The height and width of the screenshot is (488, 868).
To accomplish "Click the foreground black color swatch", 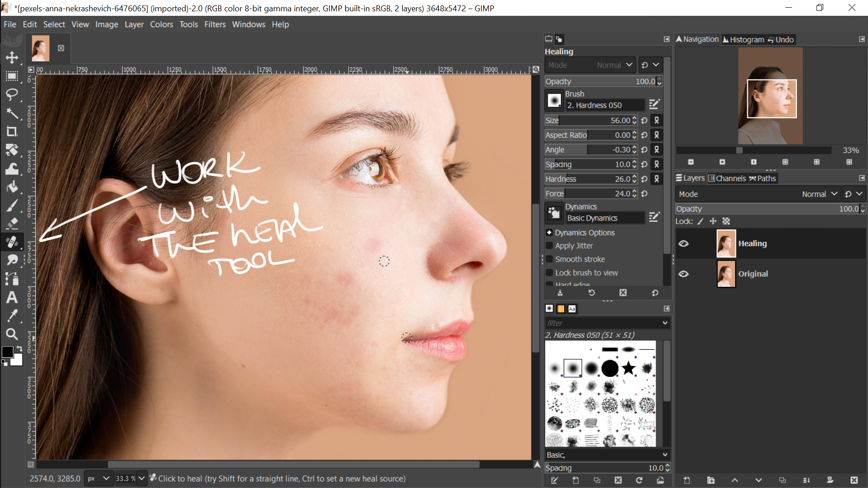I will click(7, 352).
